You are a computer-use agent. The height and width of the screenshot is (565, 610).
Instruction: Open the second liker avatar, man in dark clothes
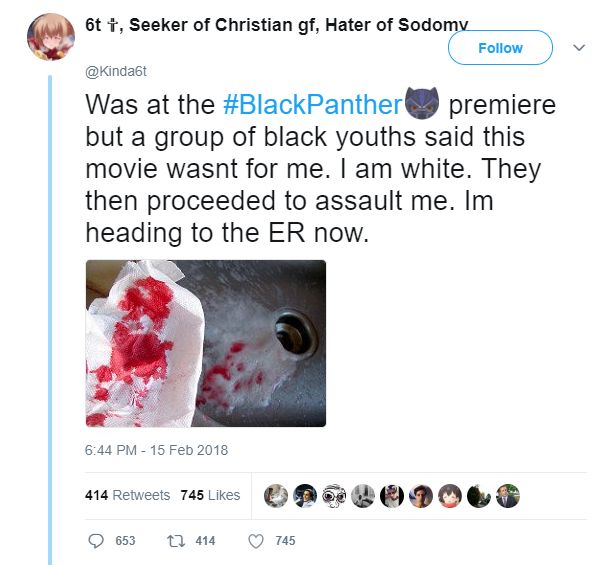click(x=306, y=495)
